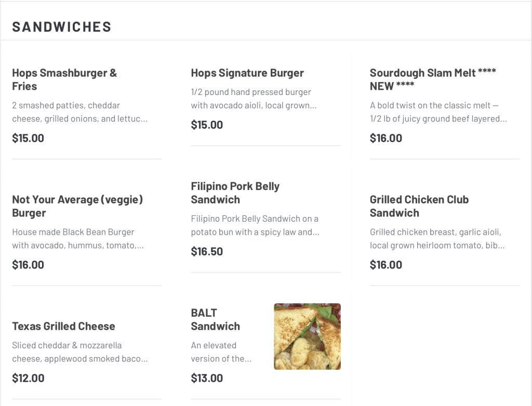Select Not Your Average (veggie) Burger
Viewport: 532px width, 406px height.
[78, 206]
